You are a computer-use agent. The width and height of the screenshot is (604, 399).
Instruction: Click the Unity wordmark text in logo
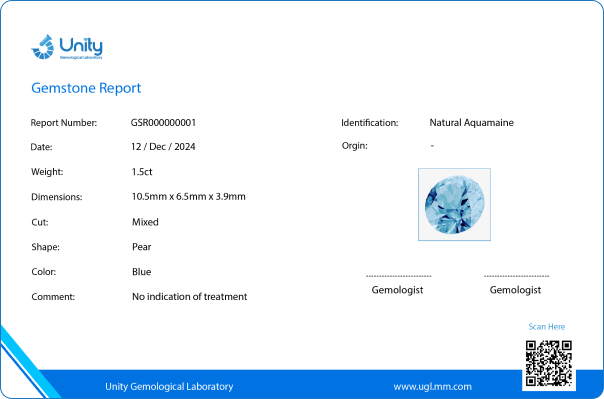coord(81,46)
